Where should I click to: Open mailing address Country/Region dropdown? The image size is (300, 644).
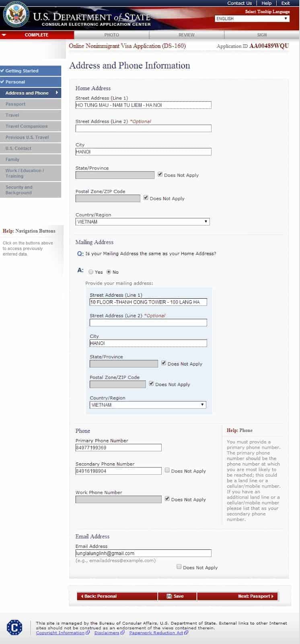click(148, 405)
